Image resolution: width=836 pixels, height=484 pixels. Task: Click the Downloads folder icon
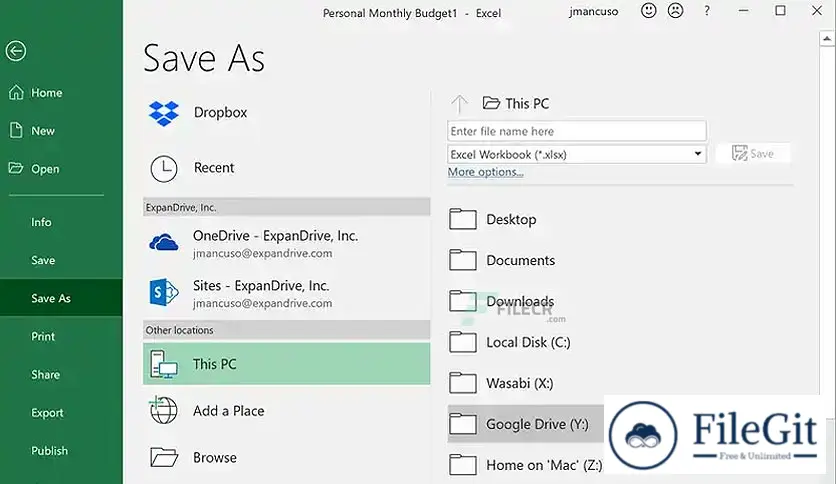[463, 301]
